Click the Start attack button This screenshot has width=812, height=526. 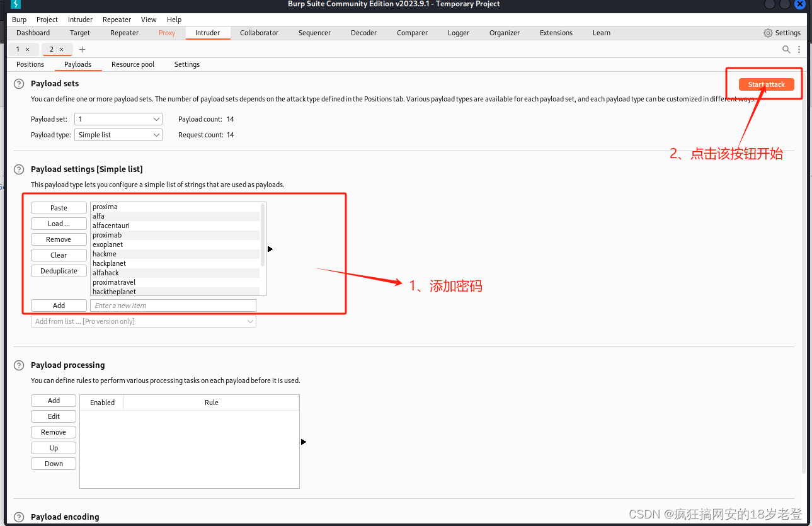coord(767,84)
